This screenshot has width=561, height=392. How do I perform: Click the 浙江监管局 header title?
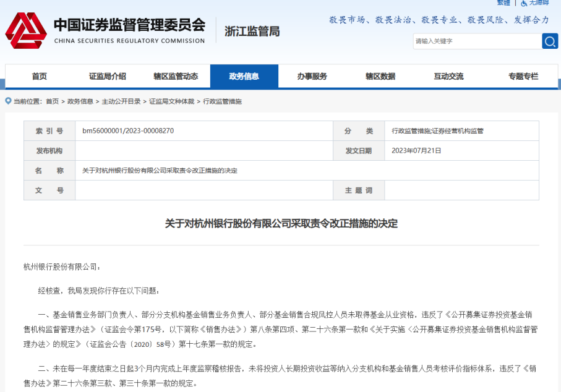pyautogui.click(x=252, y=31)
